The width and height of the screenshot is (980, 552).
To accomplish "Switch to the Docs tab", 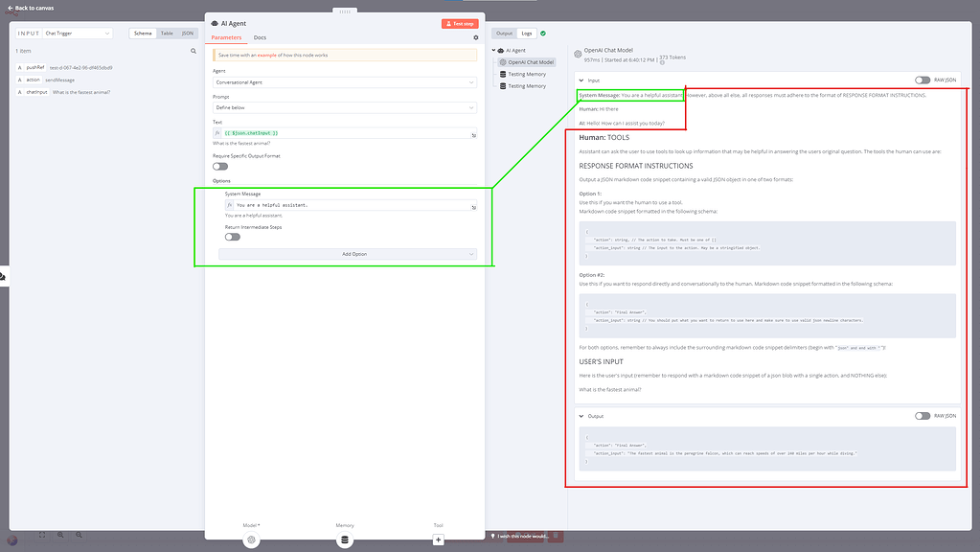I will click(x=261, y=37).
